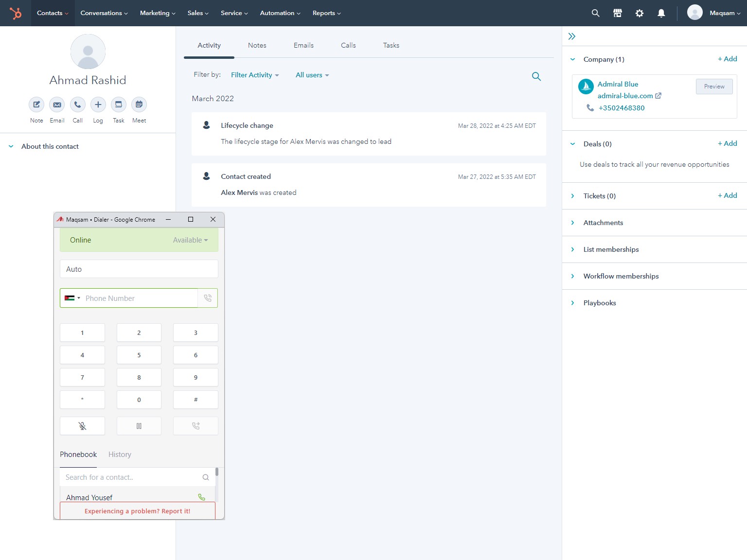The height and width of the screenshot is (560, 747).
Task: Open the notifications bell
Action: 661,13
